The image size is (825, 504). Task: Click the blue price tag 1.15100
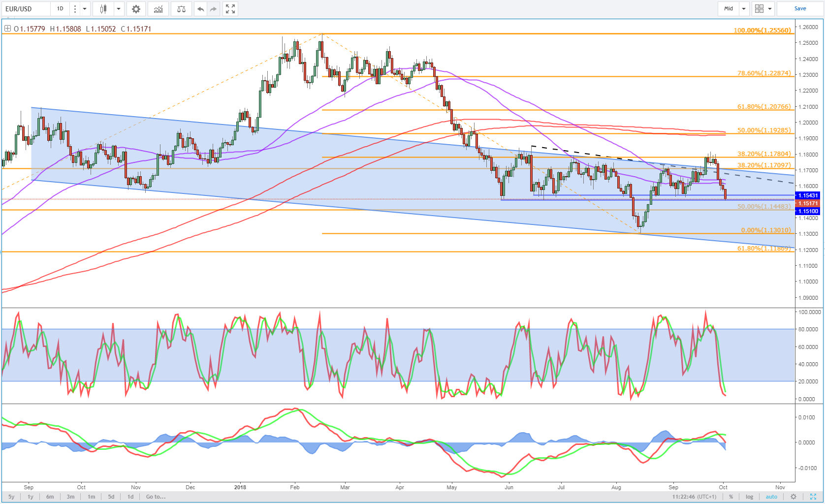pyautogui.click(x=808, y=211)
